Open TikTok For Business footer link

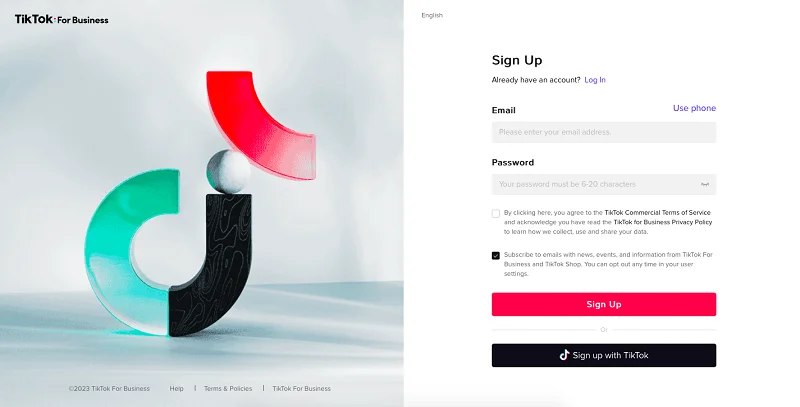pos(302,388)
